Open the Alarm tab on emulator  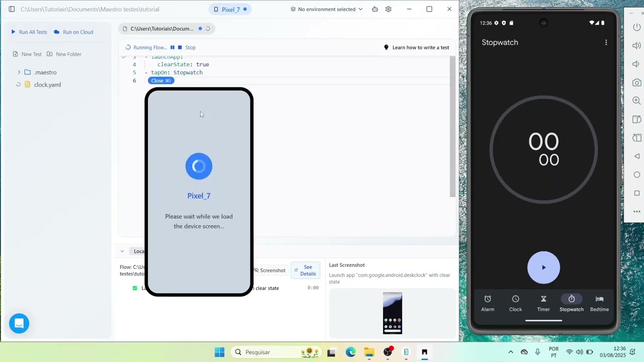pyautogui.click(x=488, y=304)
